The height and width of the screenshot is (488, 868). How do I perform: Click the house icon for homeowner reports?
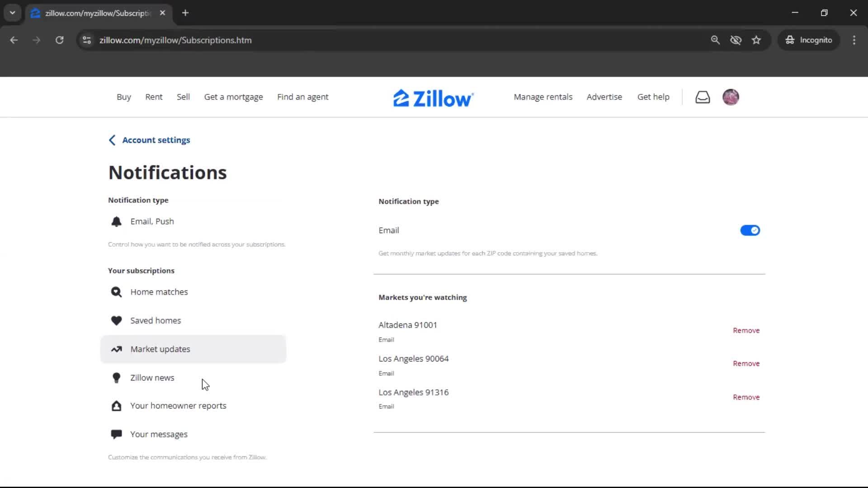[x=116, y=406]
